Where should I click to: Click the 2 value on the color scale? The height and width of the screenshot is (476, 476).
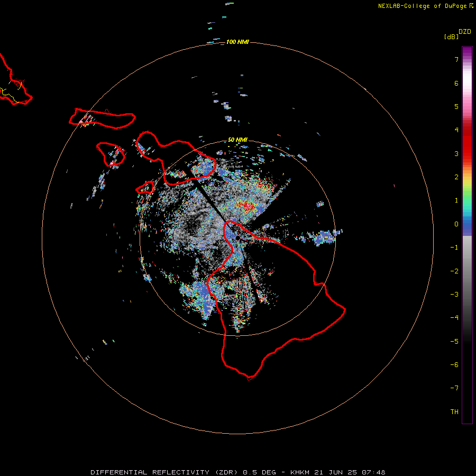pos(456,177)
